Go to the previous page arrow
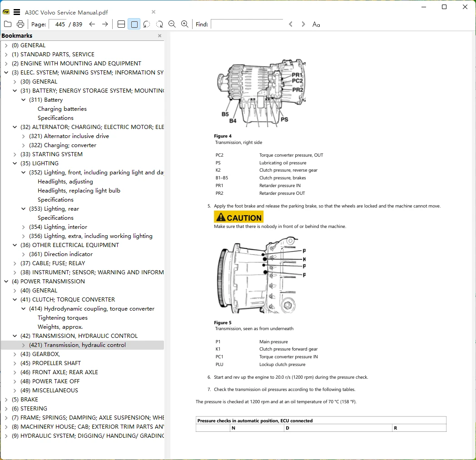Viewport: 476px width, 460px height. [x=92, y=24]
